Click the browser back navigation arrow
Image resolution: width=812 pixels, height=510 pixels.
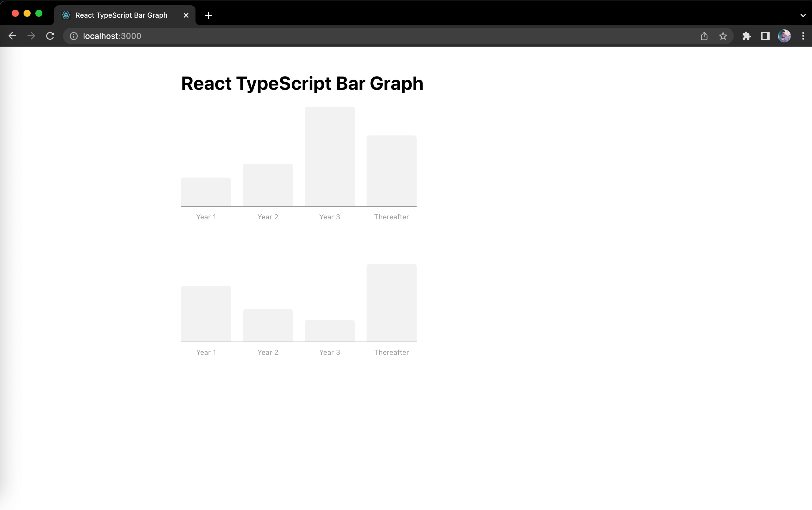pyautogui.click(x=12, y=36)
